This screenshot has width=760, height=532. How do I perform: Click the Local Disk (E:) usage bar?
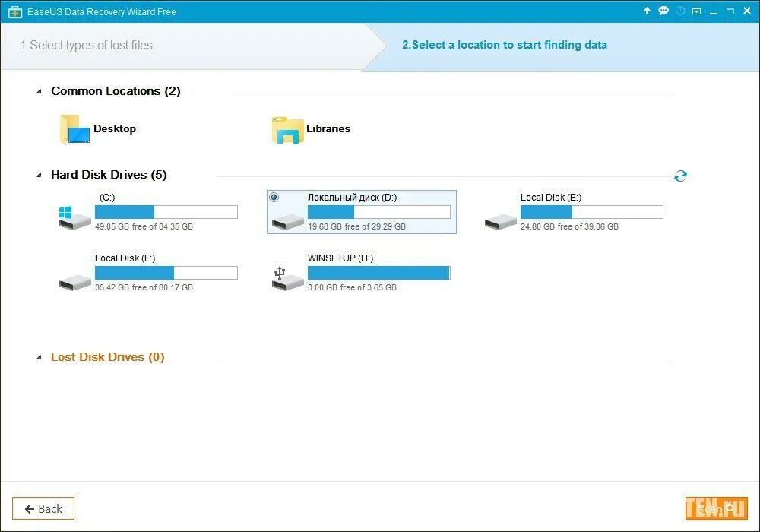pyautogui.click(x=592, y=212)
